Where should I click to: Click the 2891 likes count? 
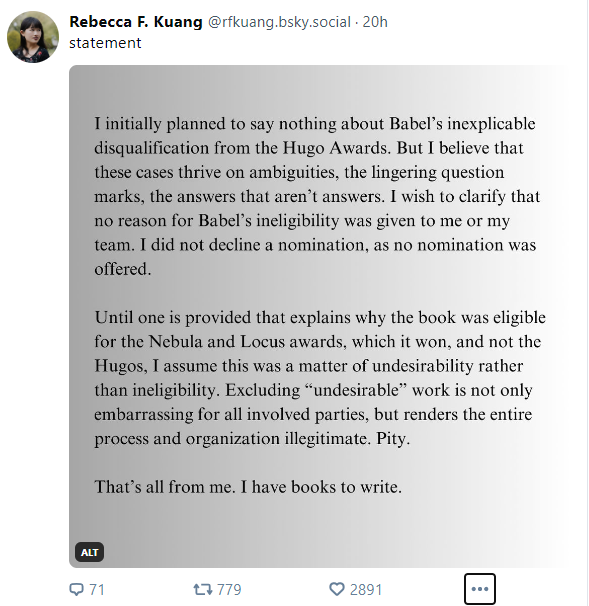[x=366, y=590]
